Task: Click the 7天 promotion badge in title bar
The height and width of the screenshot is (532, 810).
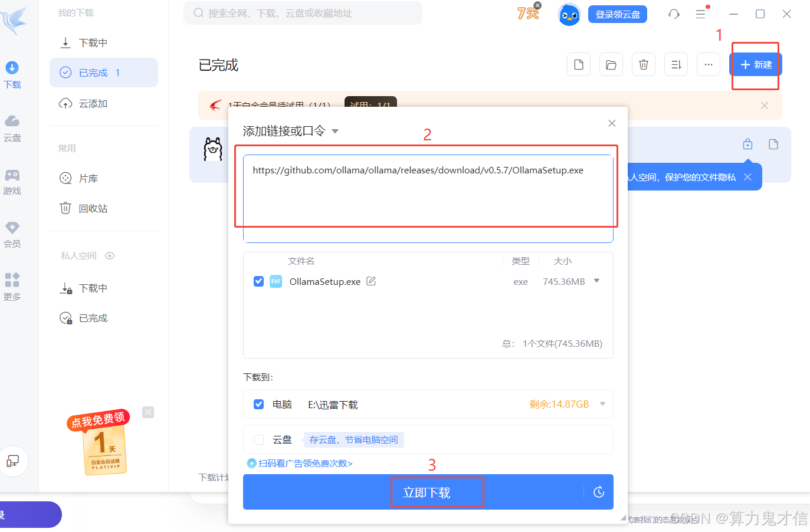Action: pos(529,12)
